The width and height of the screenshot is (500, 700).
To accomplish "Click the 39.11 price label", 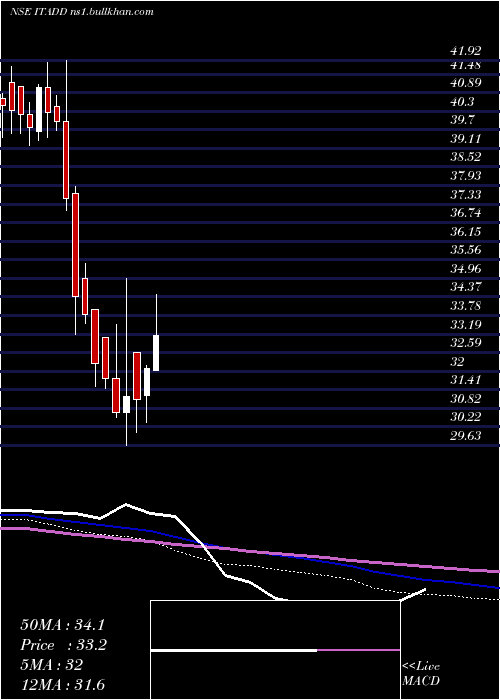I will (x=466, y=139).
